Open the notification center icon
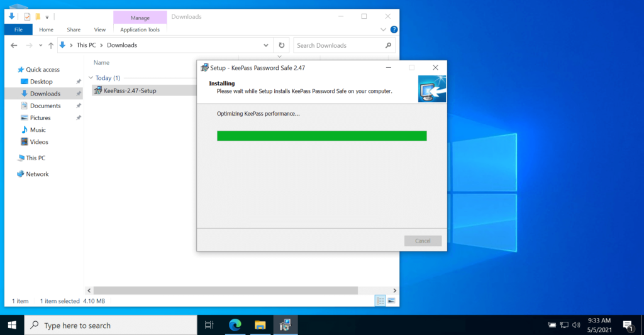The image size is (644, 335). tap(628, 326)
